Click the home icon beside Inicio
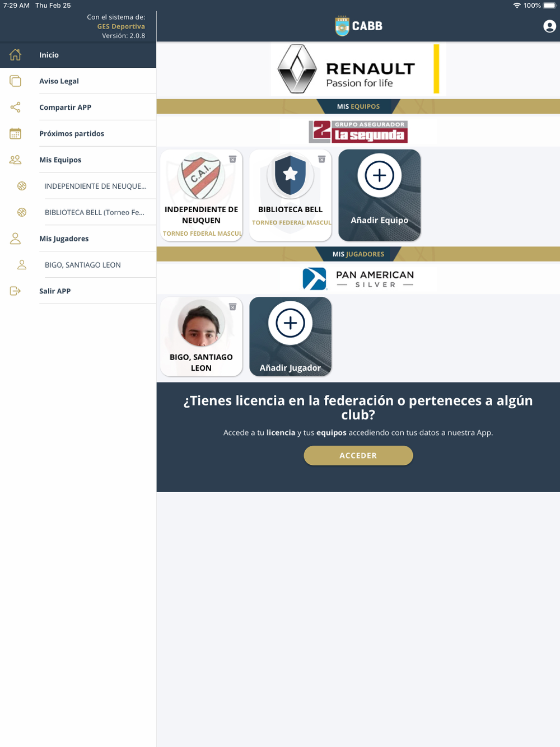The height and width of the screenshot is (747, 560). [x=16, y=55]
